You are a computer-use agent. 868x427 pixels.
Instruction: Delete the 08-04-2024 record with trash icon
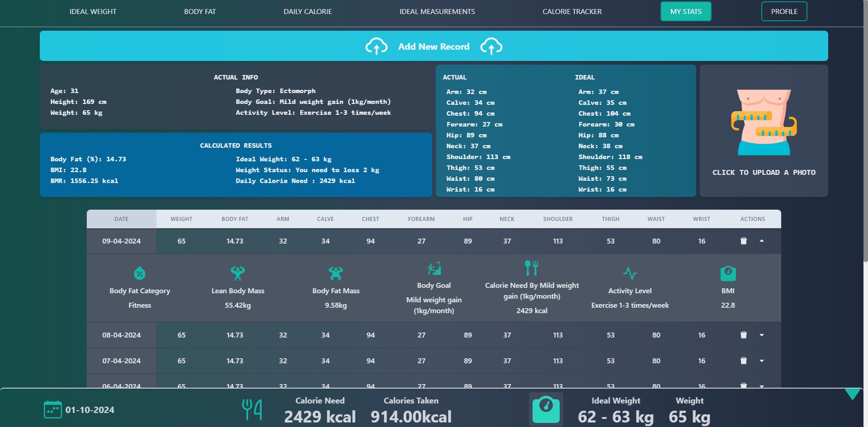(743, 335)
